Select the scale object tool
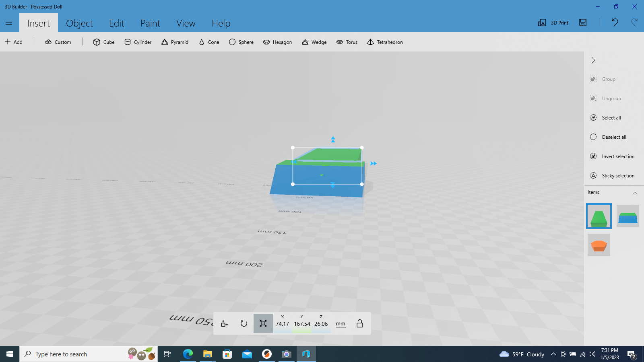This screenshot has height=362, width=644. tap(263, 323)
